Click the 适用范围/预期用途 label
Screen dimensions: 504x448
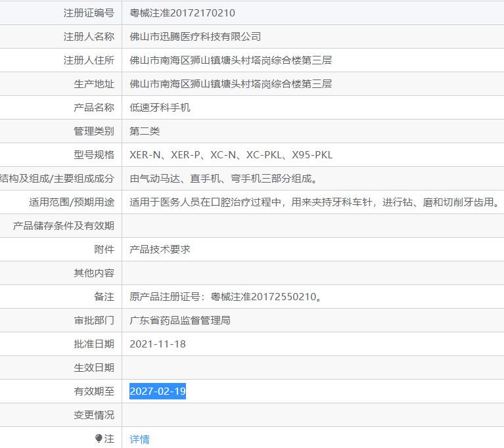pos(72,202)
